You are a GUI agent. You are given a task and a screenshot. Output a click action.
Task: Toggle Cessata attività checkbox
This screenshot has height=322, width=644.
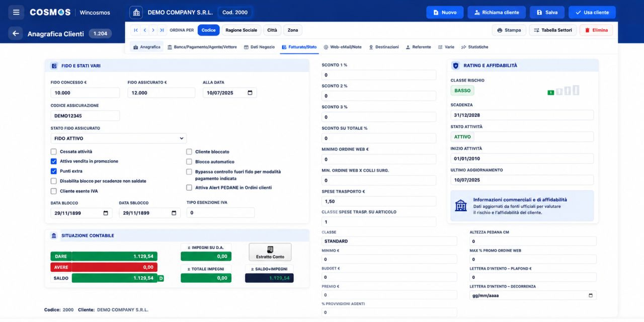54,151
